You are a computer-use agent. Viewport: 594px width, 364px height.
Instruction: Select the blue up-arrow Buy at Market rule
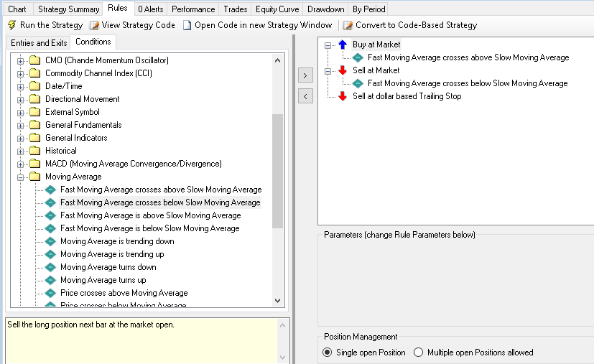pos(343,45)
